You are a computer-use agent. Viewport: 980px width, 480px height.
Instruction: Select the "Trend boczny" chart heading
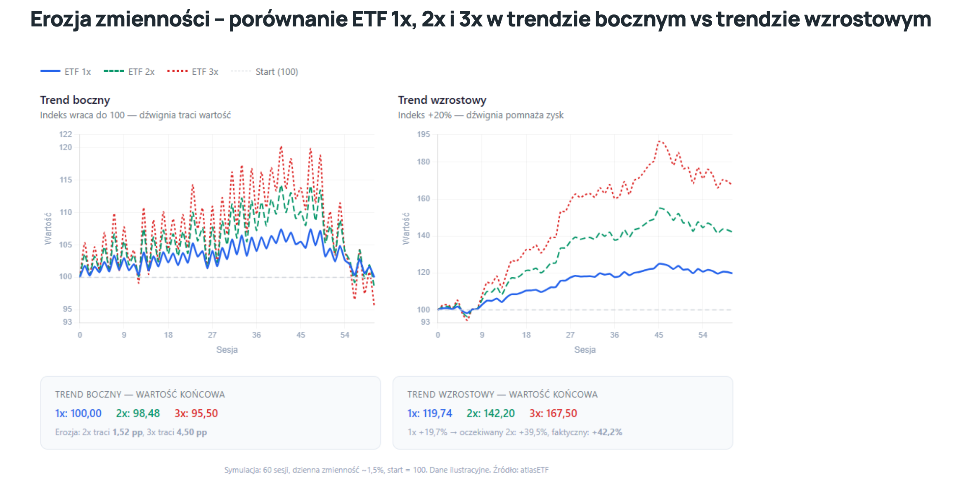coord(75,100)
